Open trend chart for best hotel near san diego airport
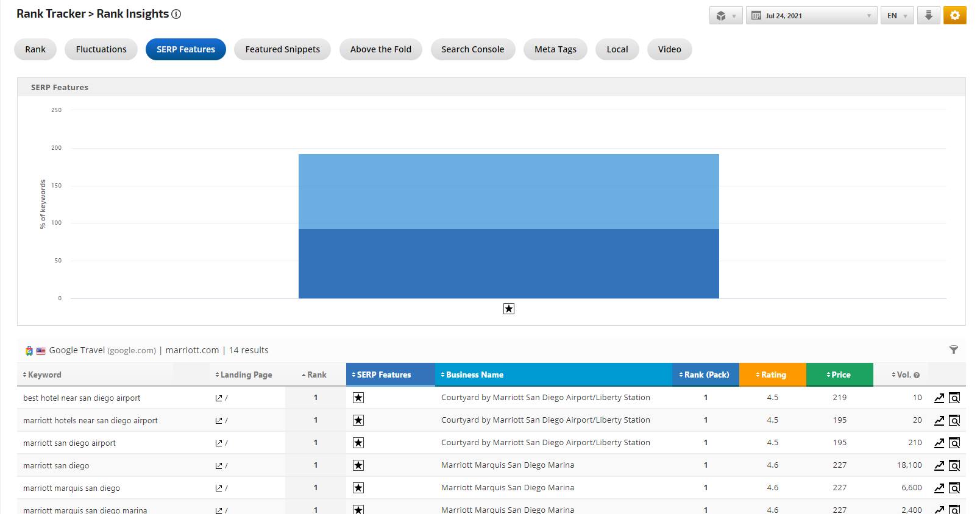Screen dimensions: 980x514 tap(939, 398)
